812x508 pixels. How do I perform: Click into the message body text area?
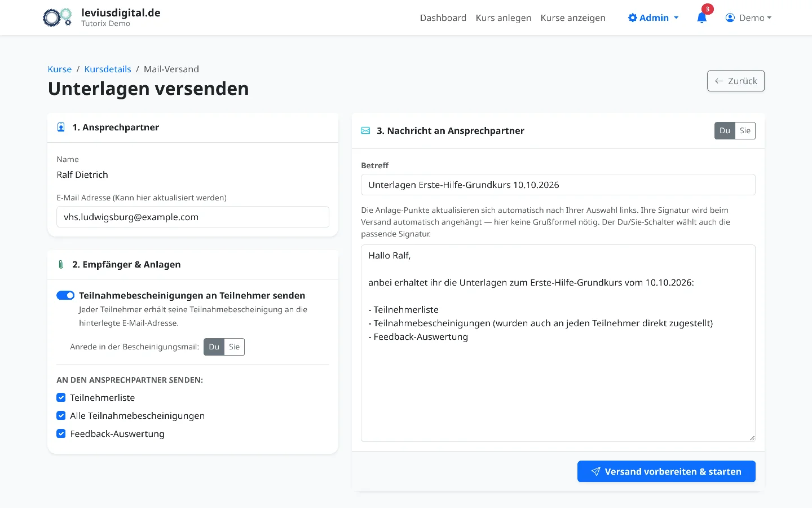click(558, 343)
